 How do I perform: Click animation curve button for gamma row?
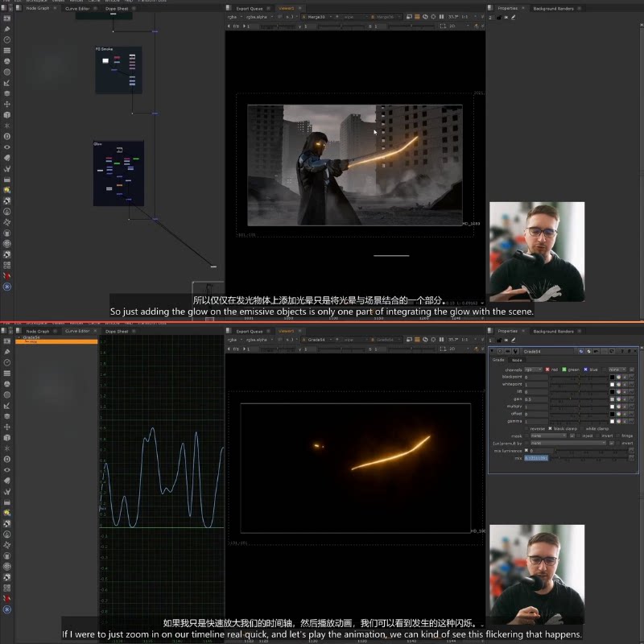click(631, 421)
